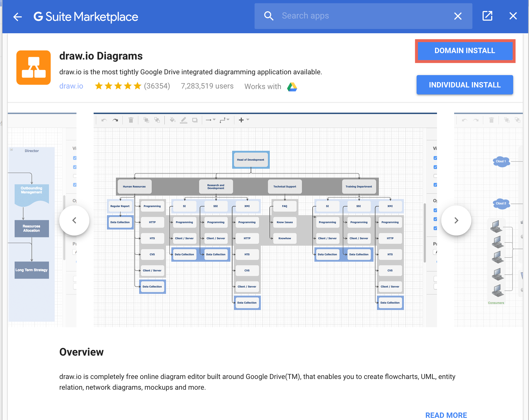529x420 pixels.
Task: Open marketplace in new window icon
Action: 487,16
